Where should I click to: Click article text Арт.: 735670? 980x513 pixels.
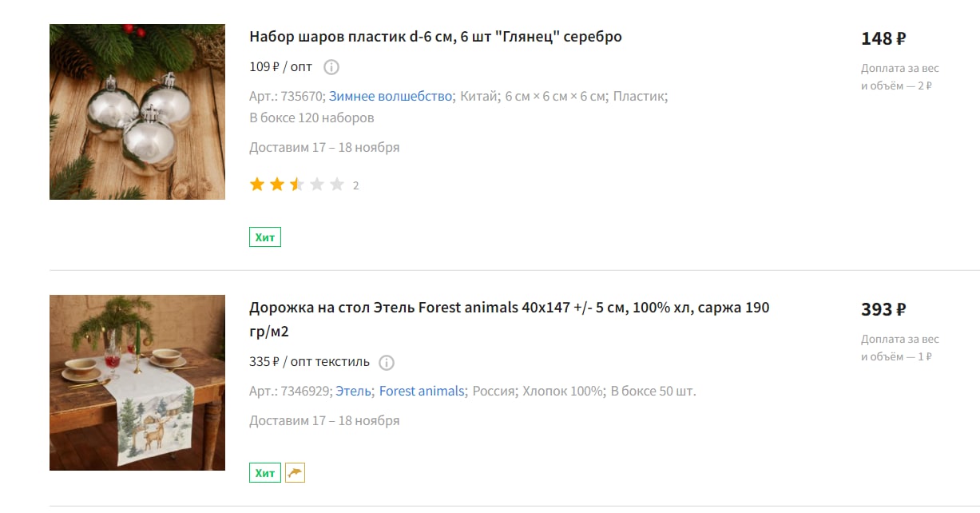click(x=288, y=97)
